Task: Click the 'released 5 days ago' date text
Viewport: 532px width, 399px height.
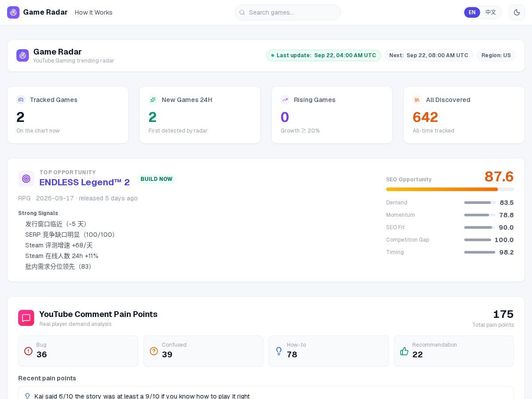Action: 108,198
